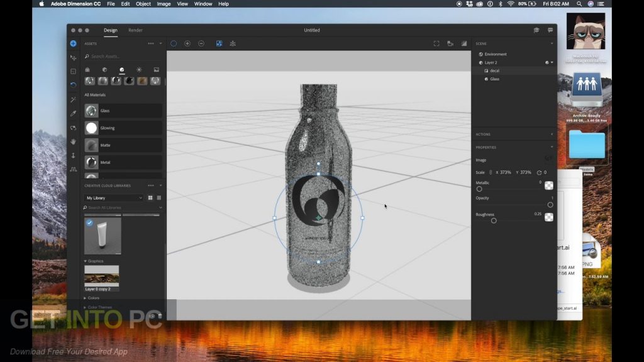Apply the Glass material
Viewport: 644px width, 362px height.
[x=123, y=111]
